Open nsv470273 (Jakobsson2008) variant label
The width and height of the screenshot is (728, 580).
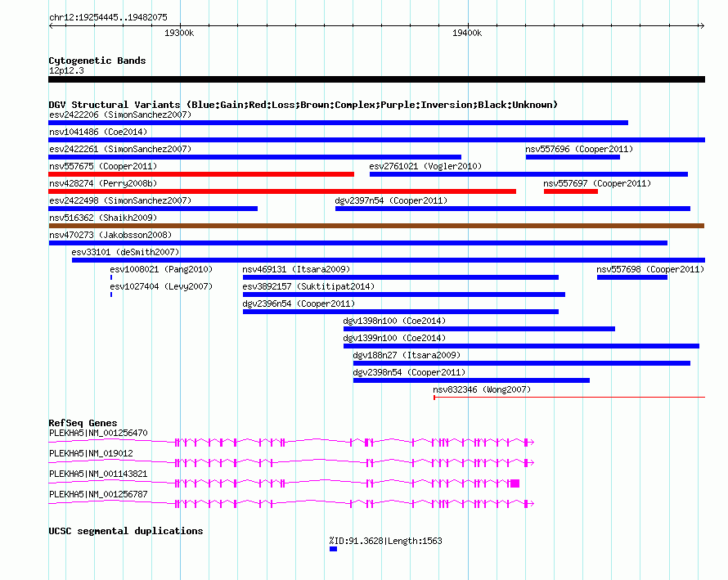coord(110,235)
